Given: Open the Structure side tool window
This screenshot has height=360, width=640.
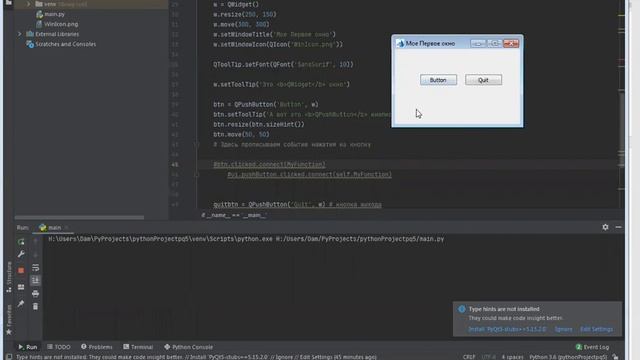Looking at the screenshot, I should pyautogui.click(x=9, y=277).
